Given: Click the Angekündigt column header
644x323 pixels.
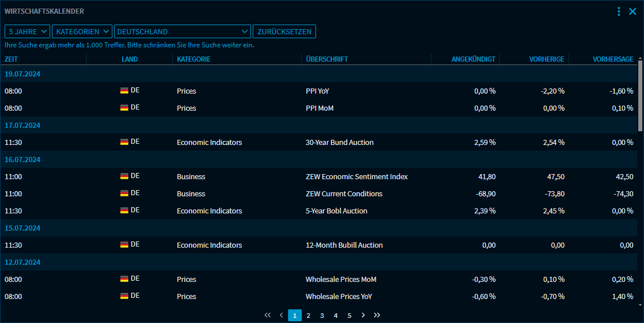Looking at the screenshot, I should 473,59.
